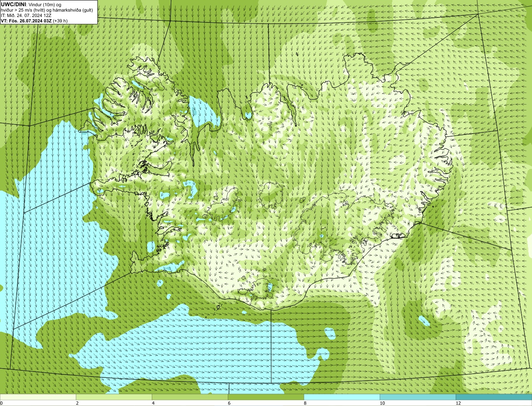Select the light green 2–4 color bar segment

click(114, 397)
